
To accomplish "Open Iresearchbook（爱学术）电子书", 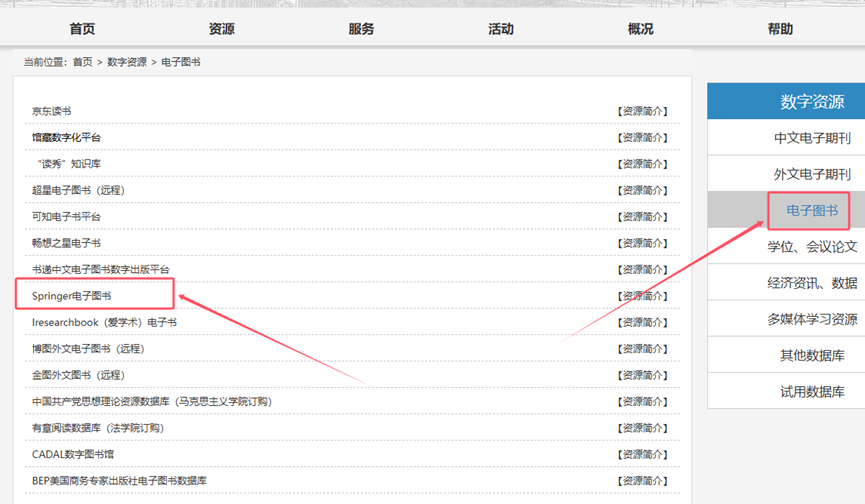I will [104, 323].
